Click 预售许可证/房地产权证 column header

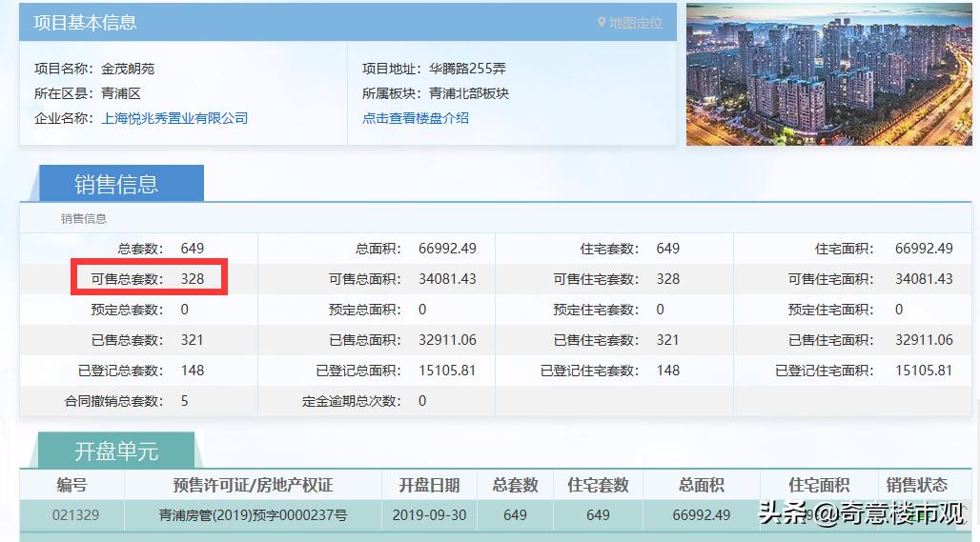tap(254, 485)
